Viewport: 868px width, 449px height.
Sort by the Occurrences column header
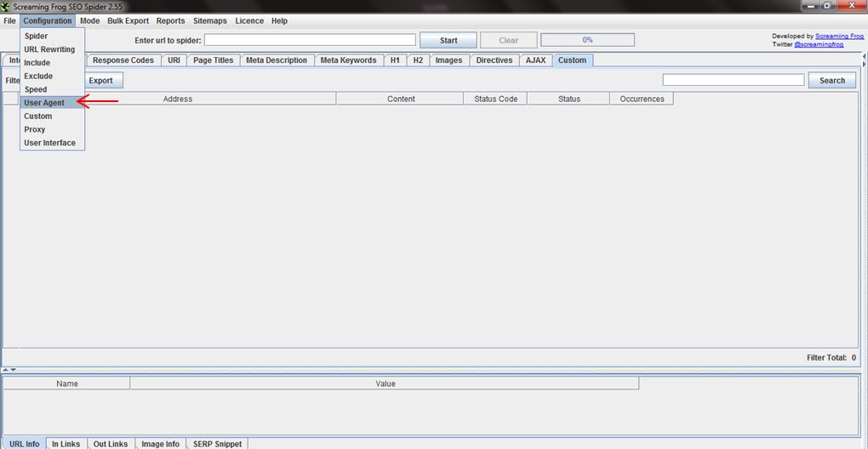pyautogui.click(x=642, y=99)
